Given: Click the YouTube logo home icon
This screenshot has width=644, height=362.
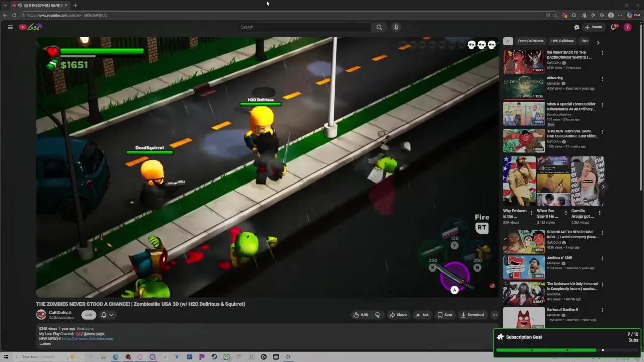Looking at the screenshot, I should click(30, 27).
